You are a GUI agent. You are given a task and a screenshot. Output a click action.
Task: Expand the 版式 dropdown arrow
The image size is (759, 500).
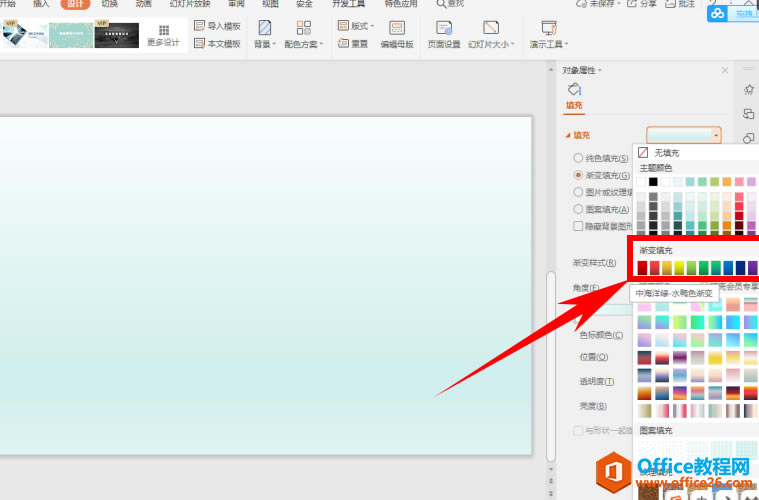(x=372, y=26)
